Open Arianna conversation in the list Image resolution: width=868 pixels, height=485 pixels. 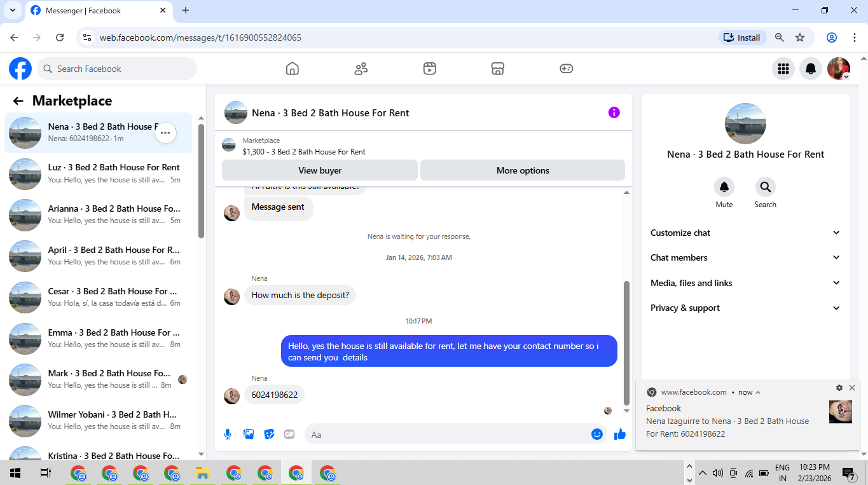(99, 215)
